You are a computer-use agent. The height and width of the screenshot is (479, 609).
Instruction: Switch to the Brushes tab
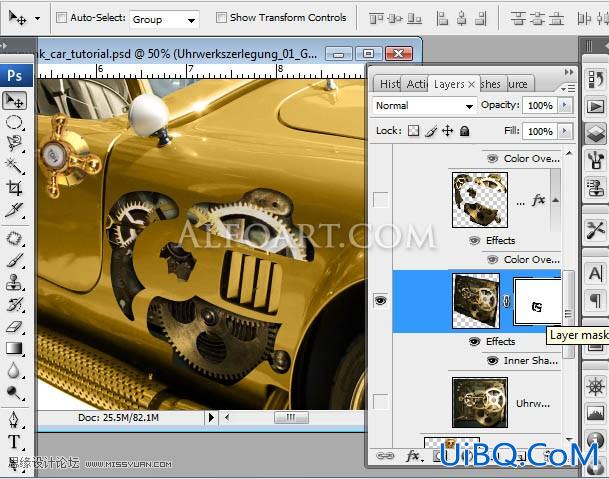click(x=491, y=84)
